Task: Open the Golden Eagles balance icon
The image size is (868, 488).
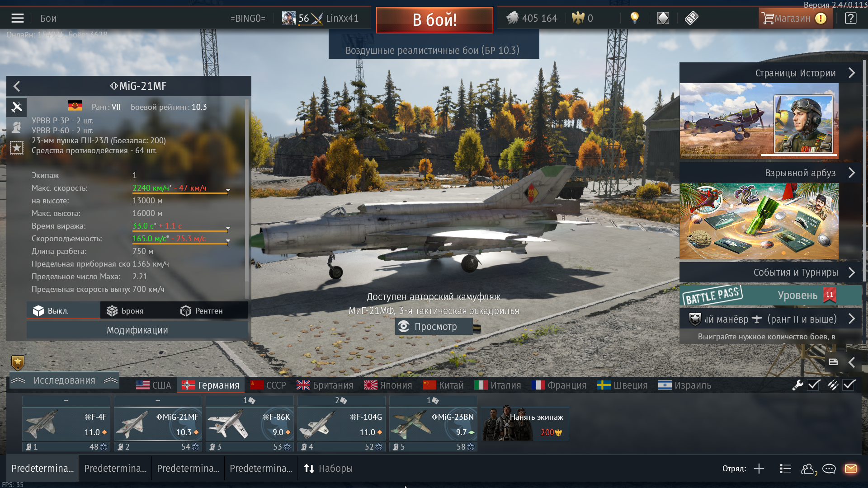Action: tap(578, 18)
